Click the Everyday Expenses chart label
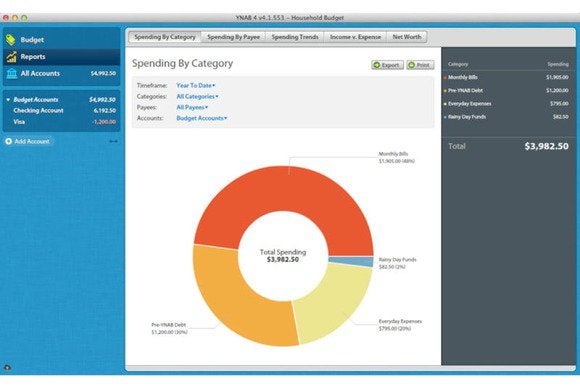The height and width of the screenshot is (388, 580). coord(400,325)
